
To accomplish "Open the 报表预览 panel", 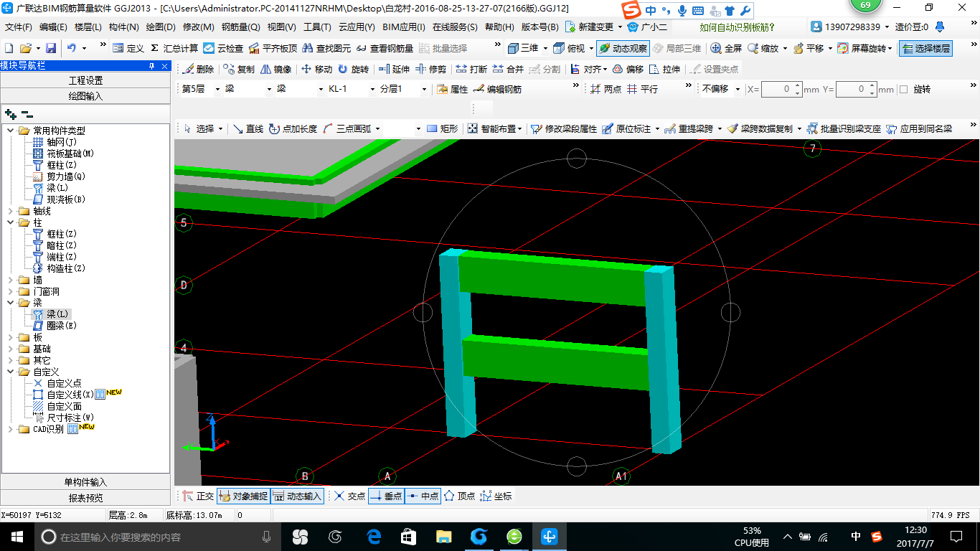I will point(85,498).
